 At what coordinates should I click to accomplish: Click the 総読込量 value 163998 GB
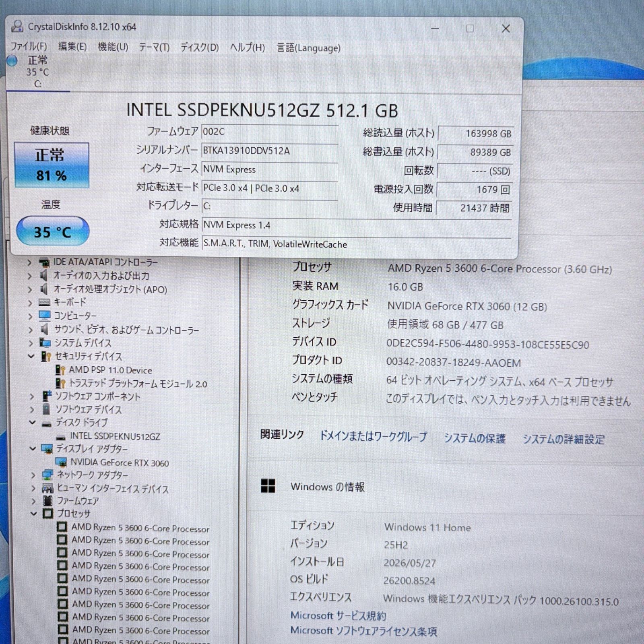[475, 134]
